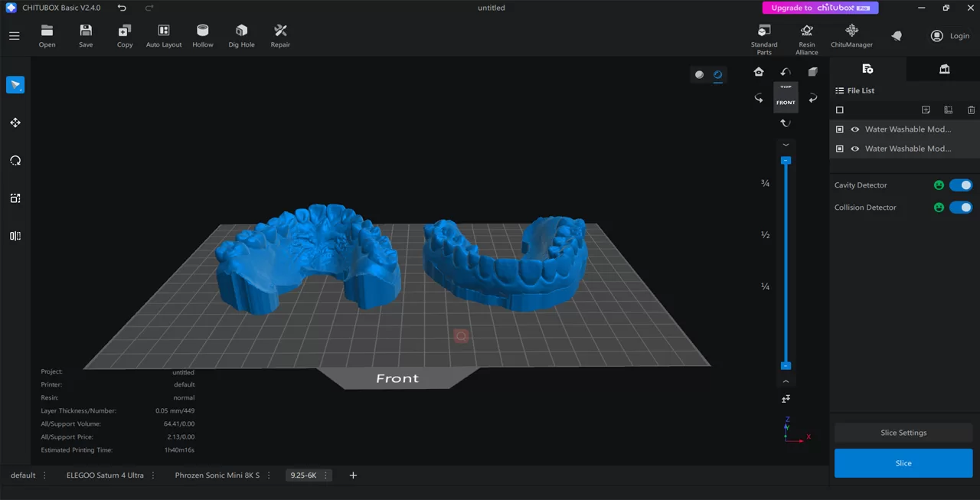The width and height of the screenshot is (980, 500).
Task: Click the home view icon above viewport
Action: coord(758,71)
